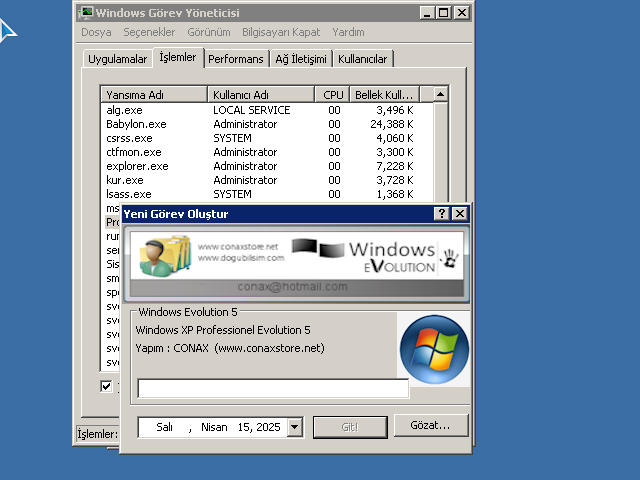
Task: Click the Gözat... button
Action: coord(430,425)
